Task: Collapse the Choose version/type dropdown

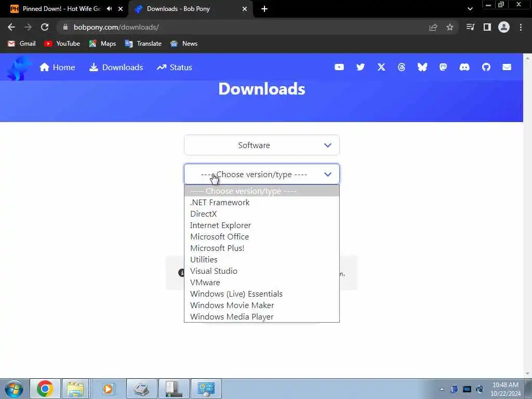Action: 262,175
